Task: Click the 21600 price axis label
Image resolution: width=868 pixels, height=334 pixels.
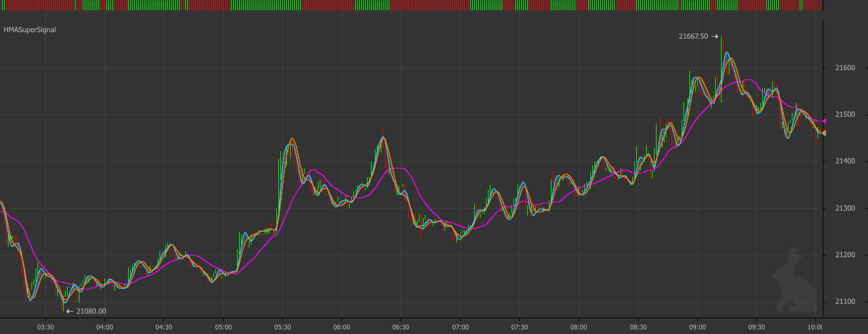Action: point(845,68)
